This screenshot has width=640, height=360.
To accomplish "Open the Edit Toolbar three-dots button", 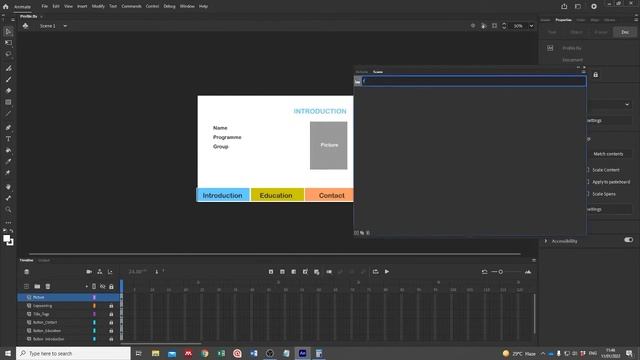I will [8, 222].
